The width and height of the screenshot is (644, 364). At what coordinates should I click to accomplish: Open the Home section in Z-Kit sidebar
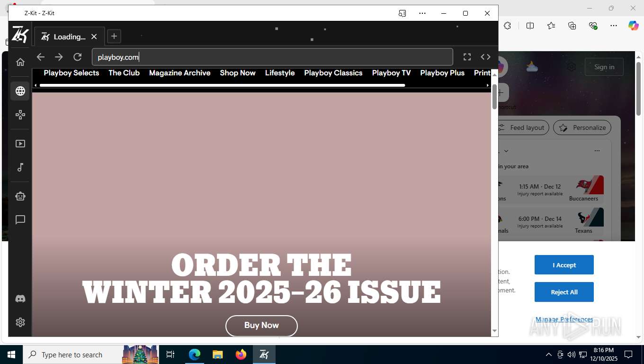tap(20, 62)
